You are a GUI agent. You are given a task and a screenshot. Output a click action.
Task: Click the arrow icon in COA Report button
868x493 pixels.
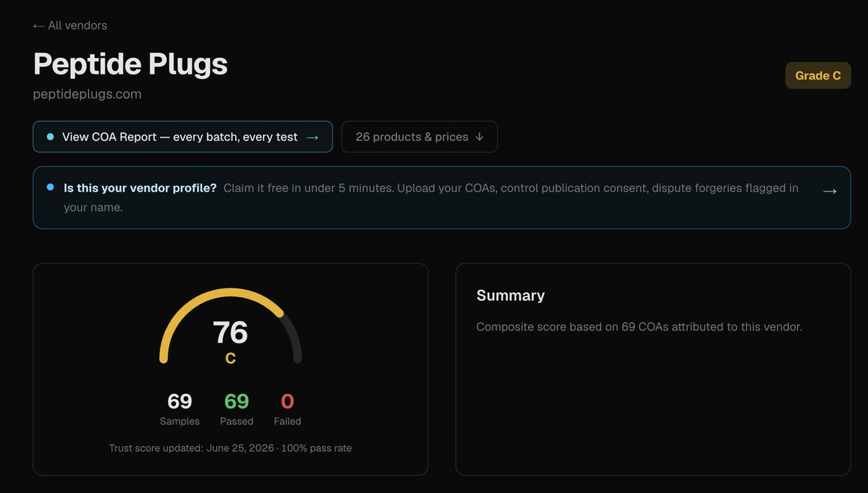(x=312, y=137)
